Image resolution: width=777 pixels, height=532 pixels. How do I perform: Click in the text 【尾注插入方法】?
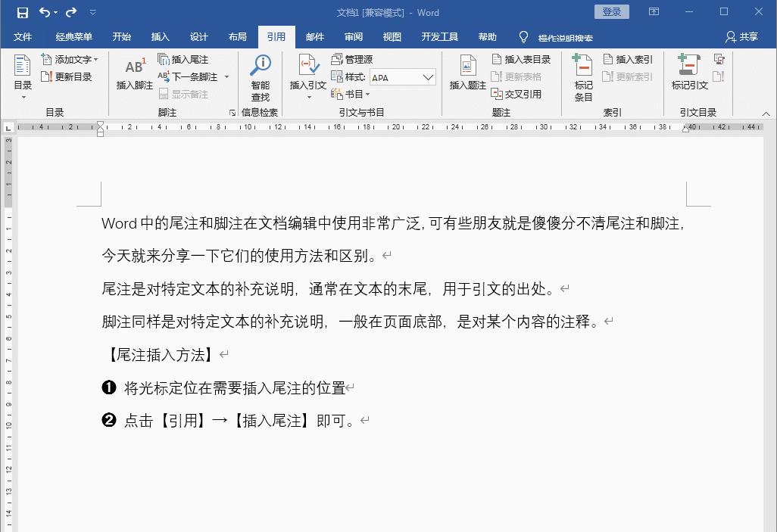pos(161,355)
